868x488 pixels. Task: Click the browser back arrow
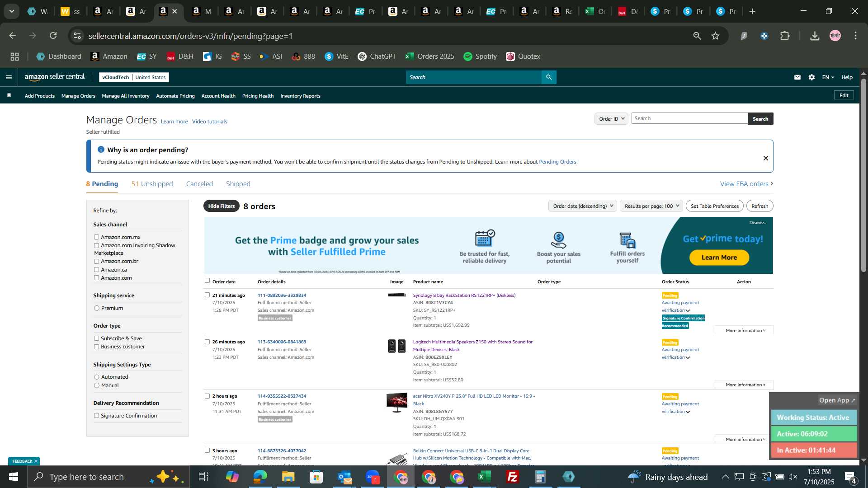point(13,36)
